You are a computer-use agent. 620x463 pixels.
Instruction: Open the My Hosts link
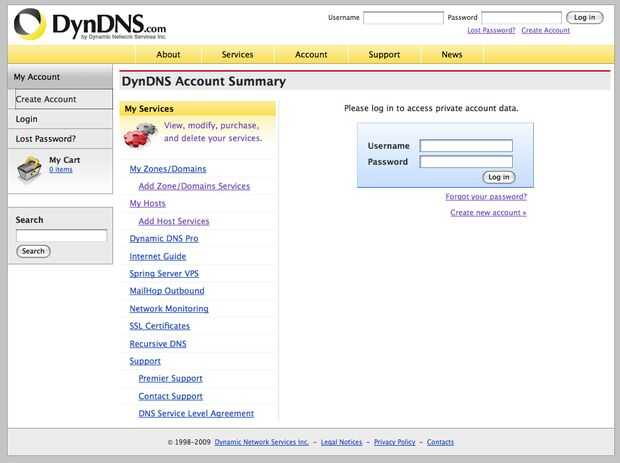click(147, 203)
